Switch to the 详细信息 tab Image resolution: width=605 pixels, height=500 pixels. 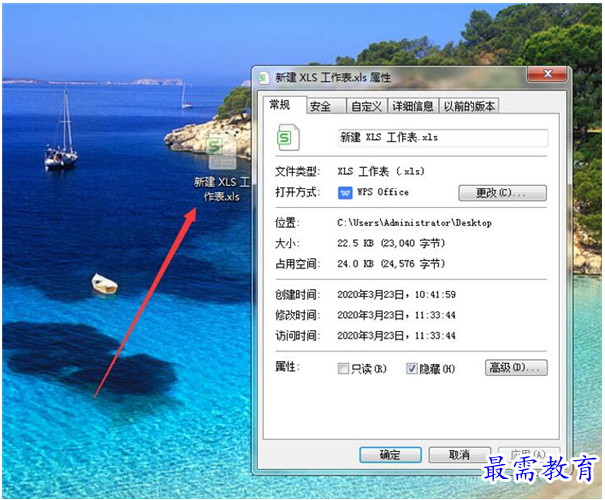coord(413,106)
